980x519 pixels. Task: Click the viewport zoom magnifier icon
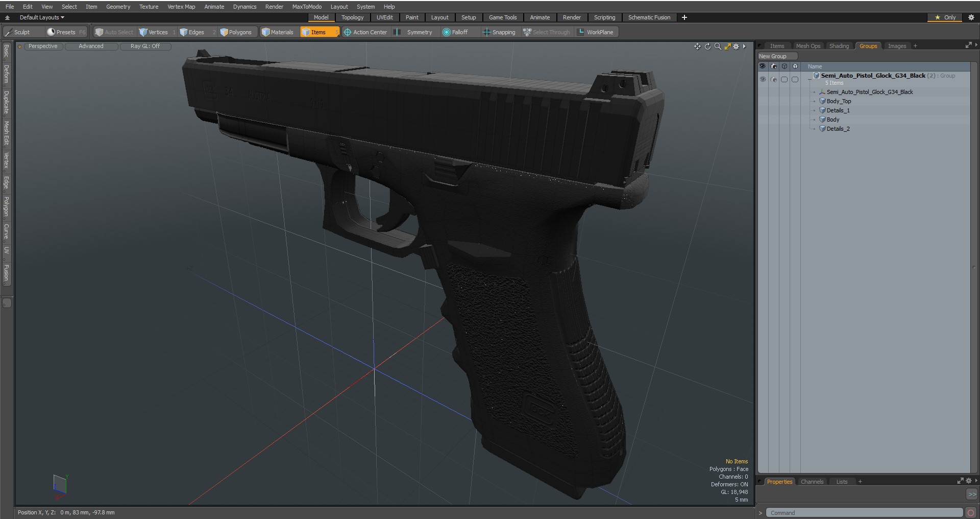coord(718,46)
